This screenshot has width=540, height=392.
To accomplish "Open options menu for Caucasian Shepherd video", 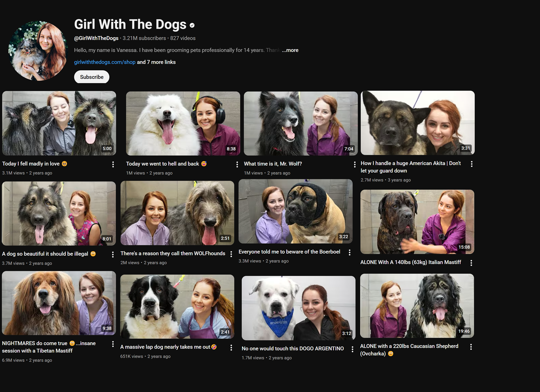I will pos(471,347).
